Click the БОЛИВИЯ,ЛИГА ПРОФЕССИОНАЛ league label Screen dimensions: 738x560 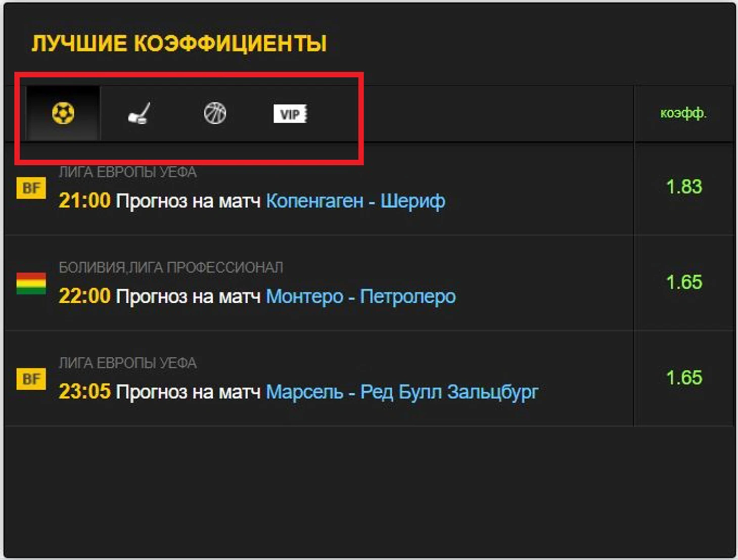[171, 267]
